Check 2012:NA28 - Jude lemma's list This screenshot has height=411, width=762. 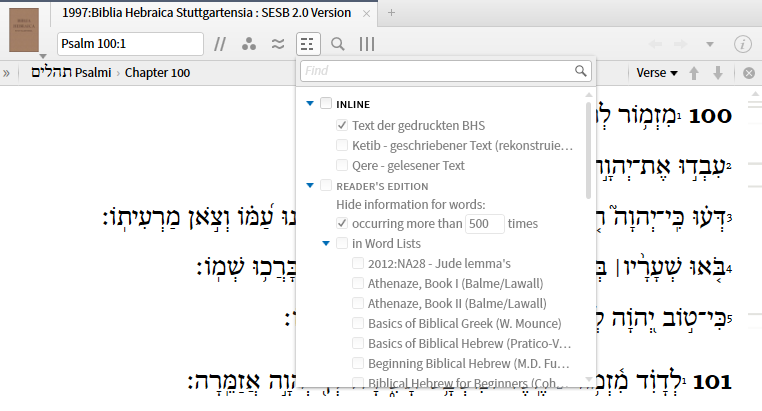pyautogui.click(x=358, y=263)
